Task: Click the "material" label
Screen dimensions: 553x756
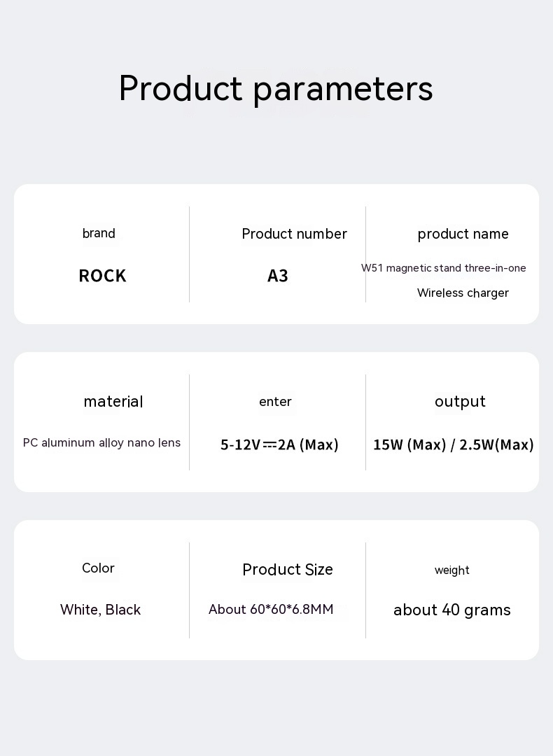Action: 113,402
